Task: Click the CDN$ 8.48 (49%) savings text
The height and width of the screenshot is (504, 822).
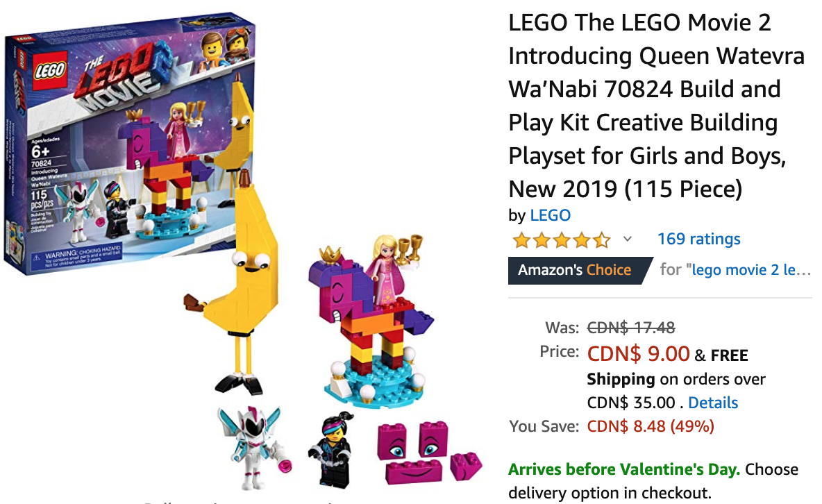Action: pyautogui.click(x=650, y=426)
